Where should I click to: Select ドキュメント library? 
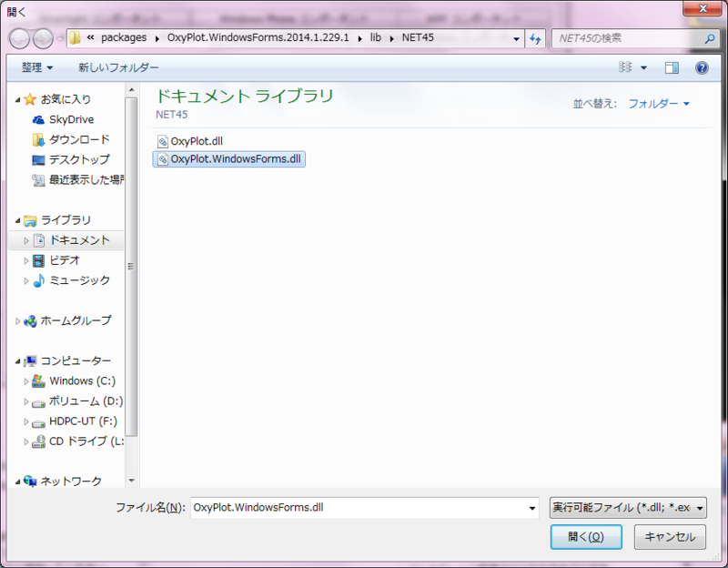(x=79, y=240)
